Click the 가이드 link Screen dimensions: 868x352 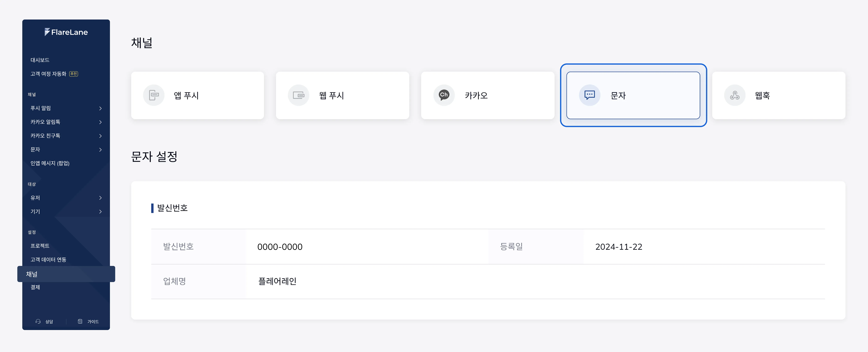coord(93,322)
